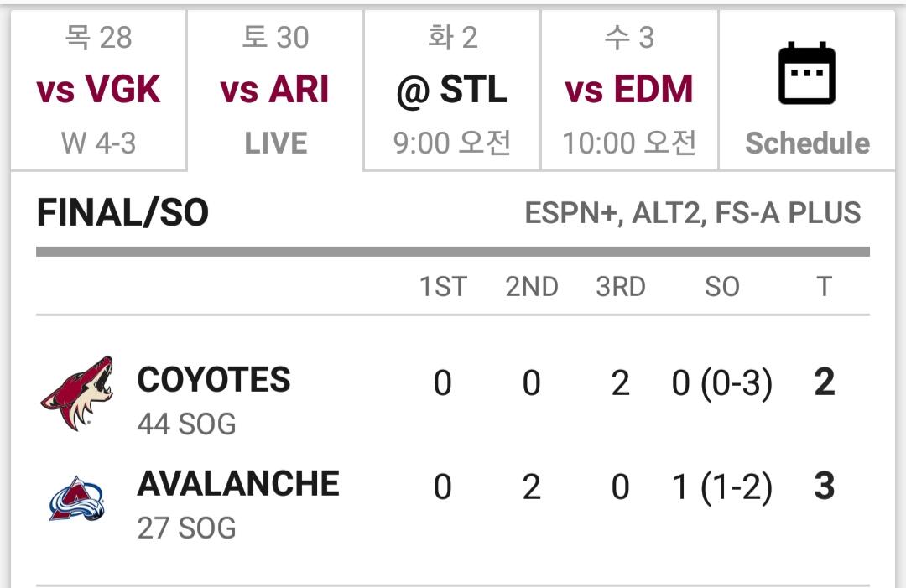Tap the Coyotes total score 2
The image size is (906, 588).
(x=824, y=382)
